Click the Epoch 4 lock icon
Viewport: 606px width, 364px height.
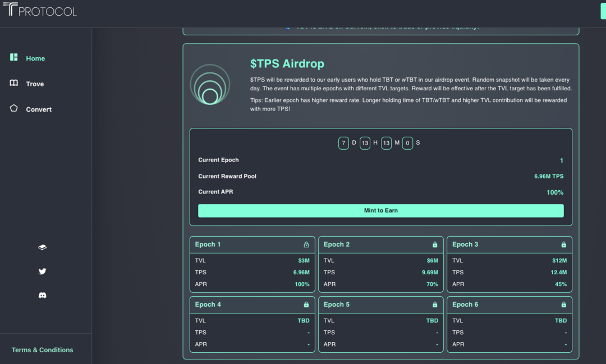(x=306, y=305)
